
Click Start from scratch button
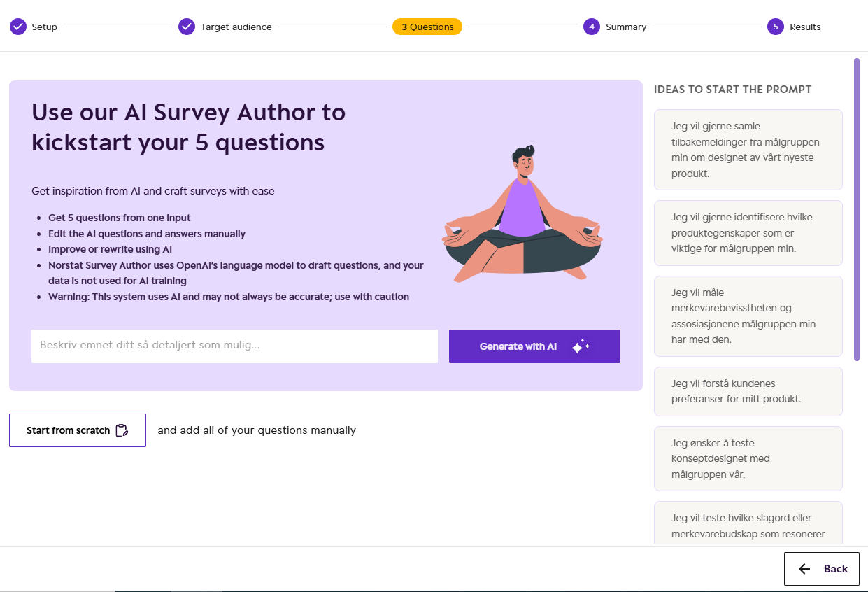click(x=78, y=430)
